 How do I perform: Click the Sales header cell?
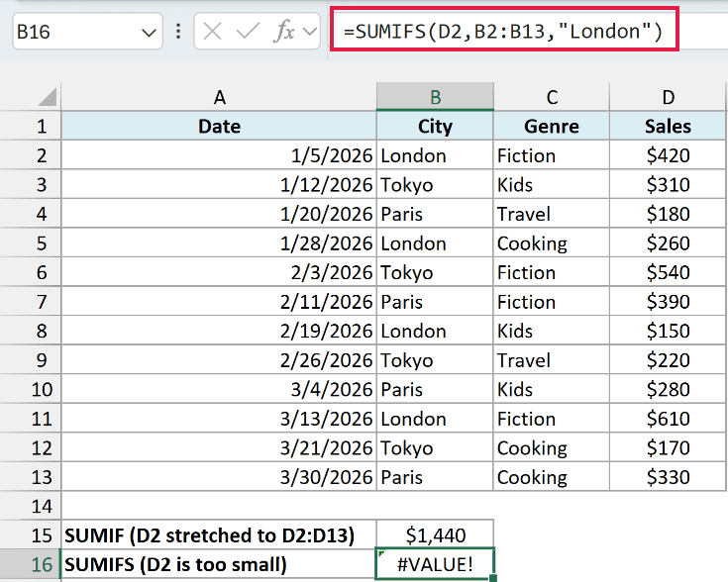(668, 127)
